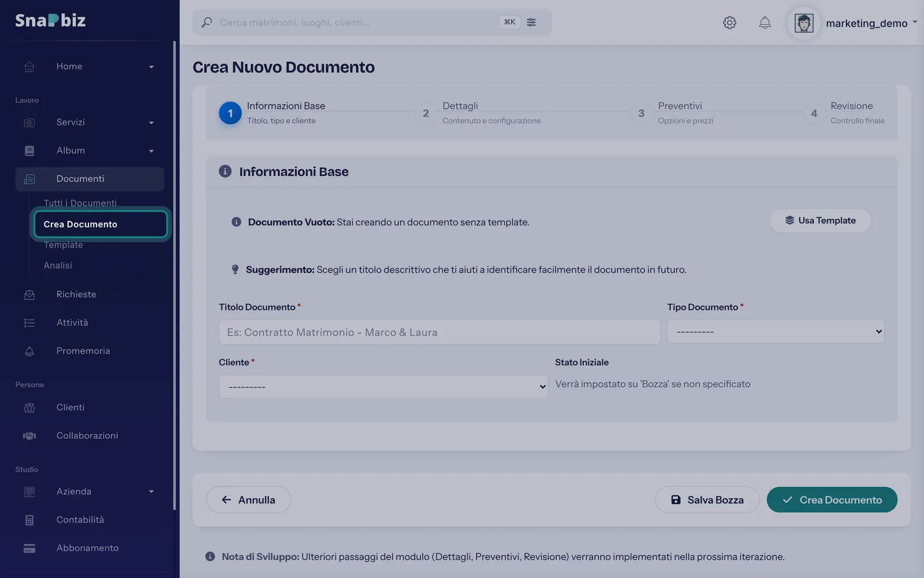Select Crea Documento in sidebar
924x578 pixels.
coord(100,224)
